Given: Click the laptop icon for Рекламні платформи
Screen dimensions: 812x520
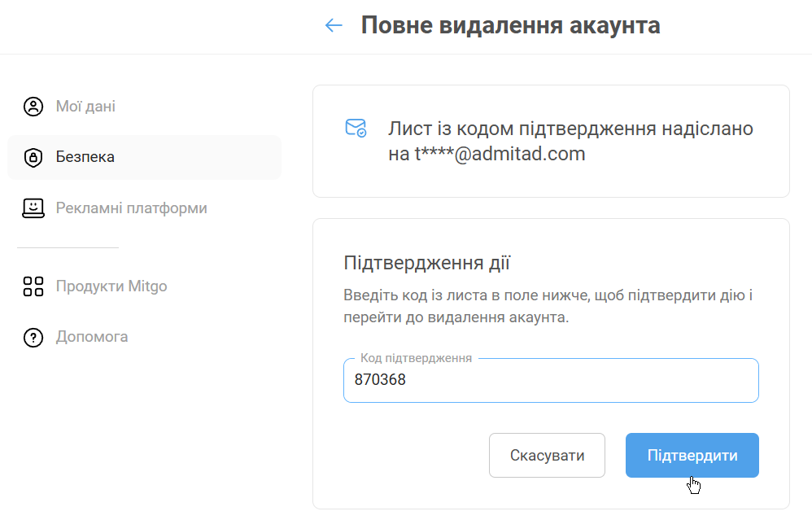Looking at the screenshot, I should (x=33, y=208).
